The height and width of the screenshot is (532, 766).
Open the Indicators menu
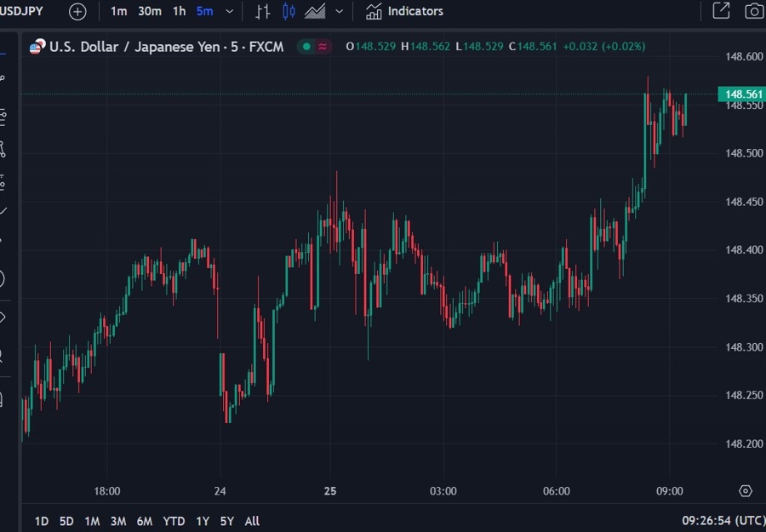[x=404, y=11]
